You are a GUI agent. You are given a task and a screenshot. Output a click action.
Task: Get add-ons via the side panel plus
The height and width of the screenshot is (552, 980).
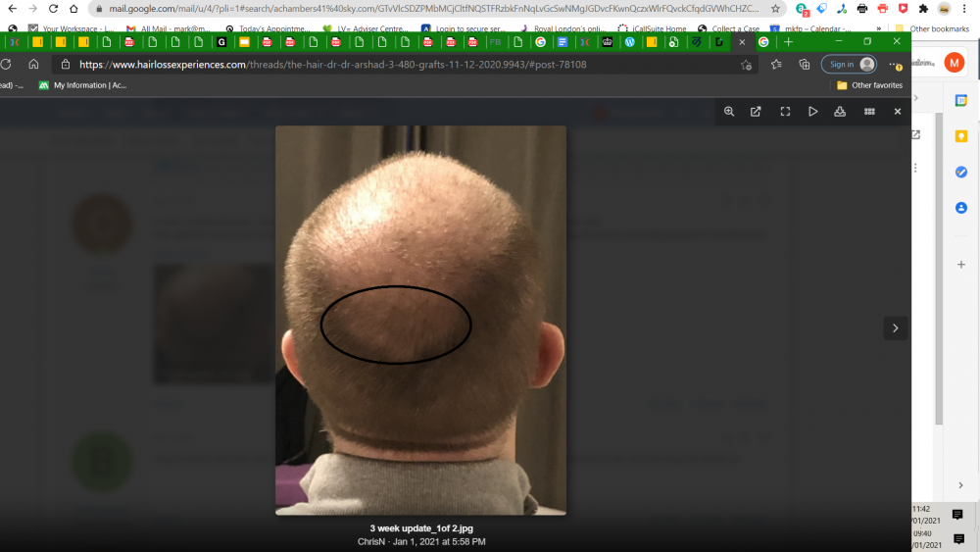tap(961, 265)
